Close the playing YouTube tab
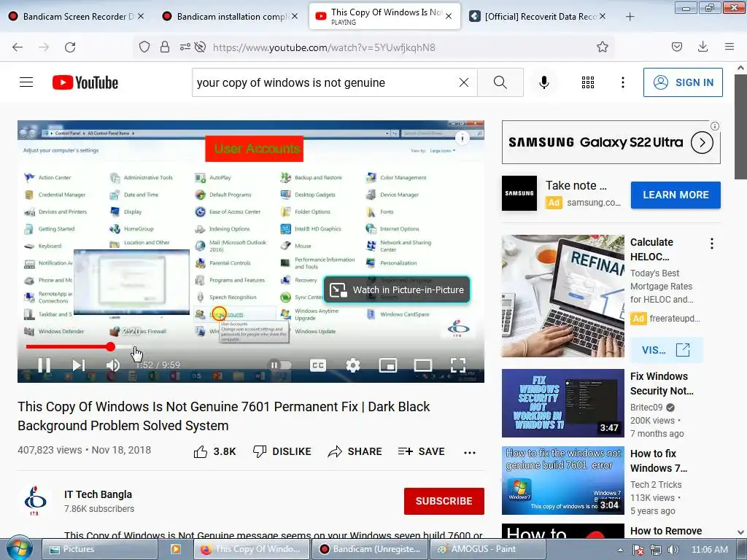The image size is (747, 560). 449,16
